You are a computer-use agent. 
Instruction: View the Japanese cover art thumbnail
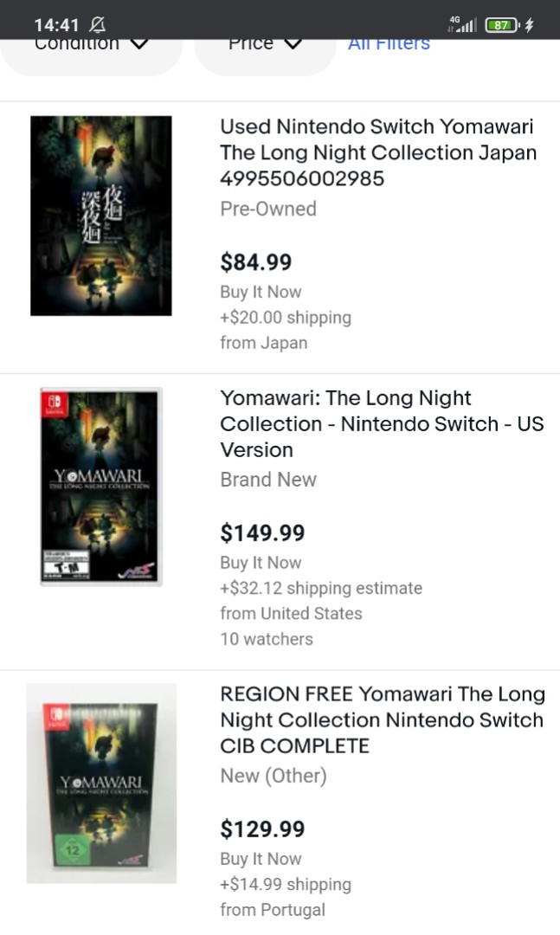100,215
